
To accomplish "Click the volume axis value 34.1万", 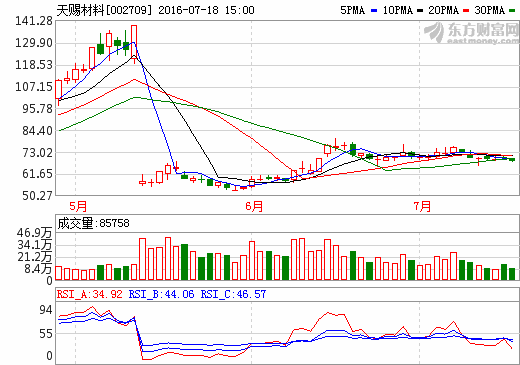I will coord(35,245).
